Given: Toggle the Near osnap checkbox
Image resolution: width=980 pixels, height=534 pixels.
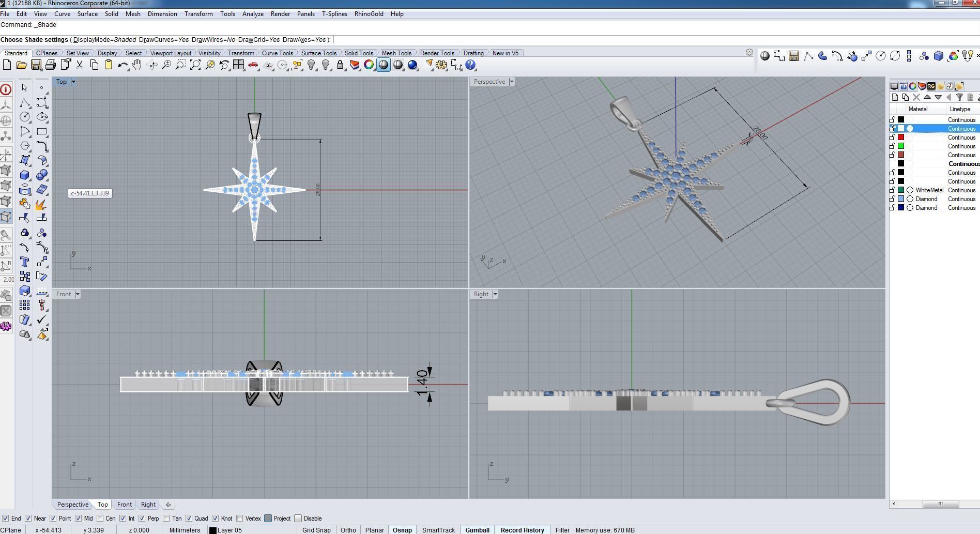Looking at the screenshot, I should (x=28, y=518).
